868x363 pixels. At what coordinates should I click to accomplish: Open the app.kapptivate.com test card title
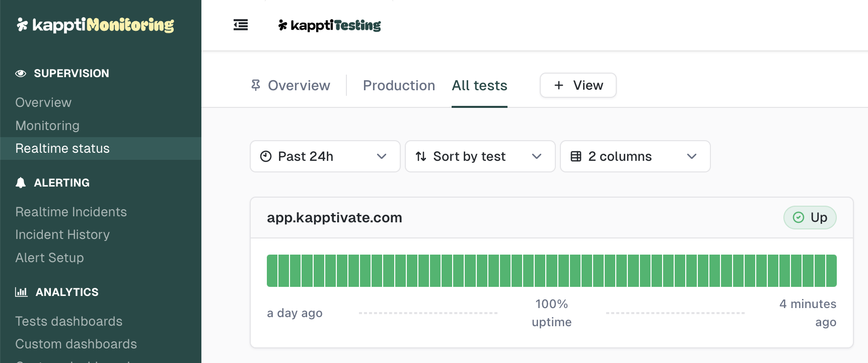pyautogui.click(x=334, y=218)
